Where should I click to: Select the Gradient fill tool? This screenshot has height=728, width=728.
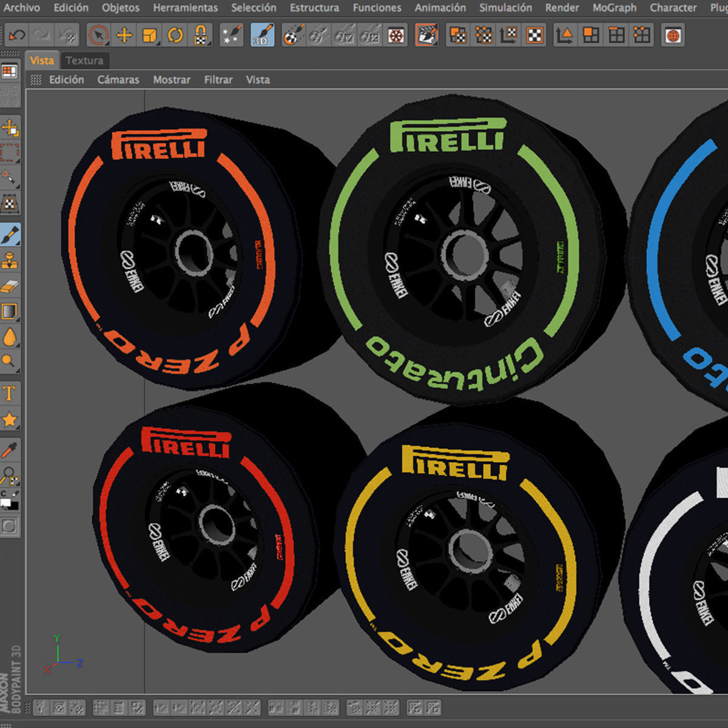click(x=10, y=311)
